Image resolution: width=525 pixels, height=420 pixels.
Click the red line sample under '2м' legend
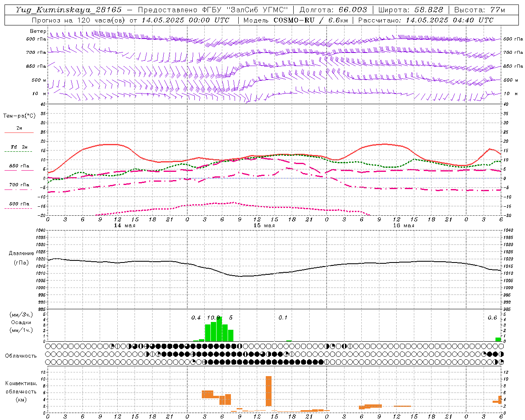19,133
